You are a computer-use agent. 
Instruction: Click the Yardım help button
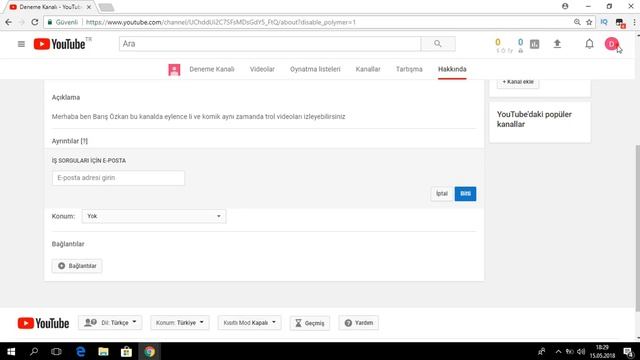pyautogui.click(x=359, y=323)
